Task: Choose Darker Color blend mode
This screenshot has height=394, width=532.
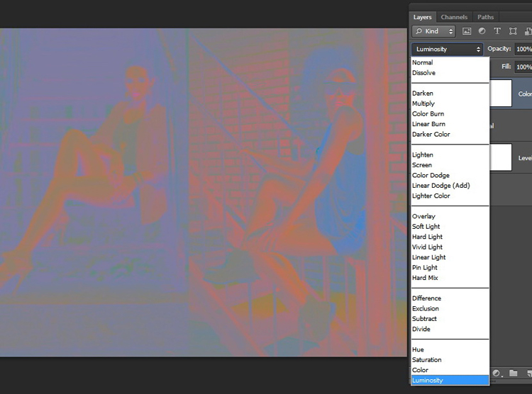Action: click(450, 134)
